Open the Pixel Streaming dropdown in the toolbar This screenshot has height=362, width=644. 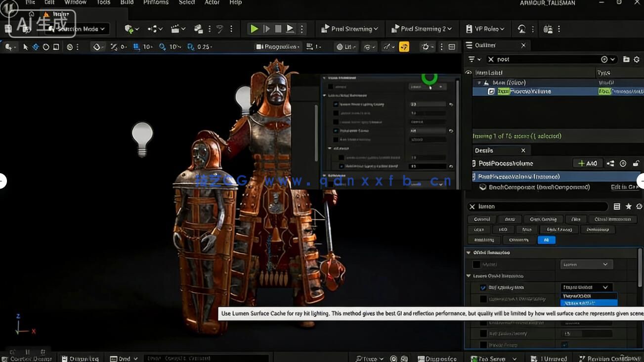coord(349,29)
